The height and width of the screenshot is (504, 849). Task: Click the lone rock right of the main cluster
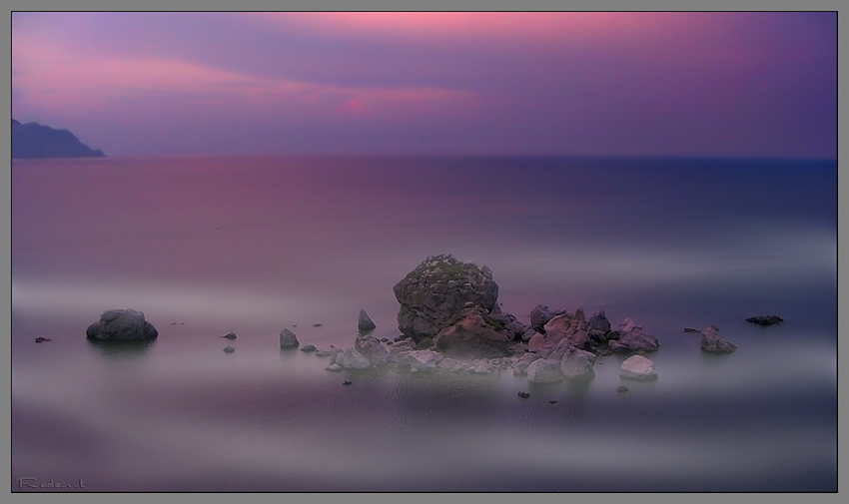tap(715, 341)
